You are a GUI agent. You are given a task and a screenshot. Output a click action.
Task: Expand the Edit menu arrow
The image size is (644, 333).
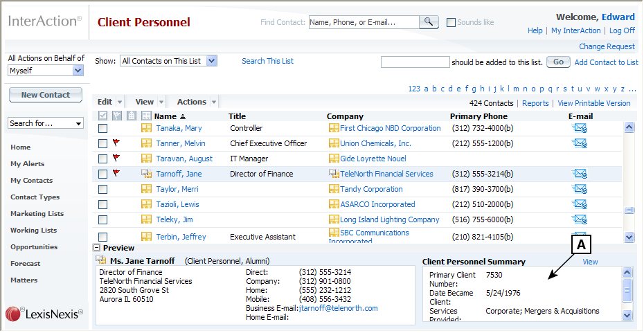[120, 102]
